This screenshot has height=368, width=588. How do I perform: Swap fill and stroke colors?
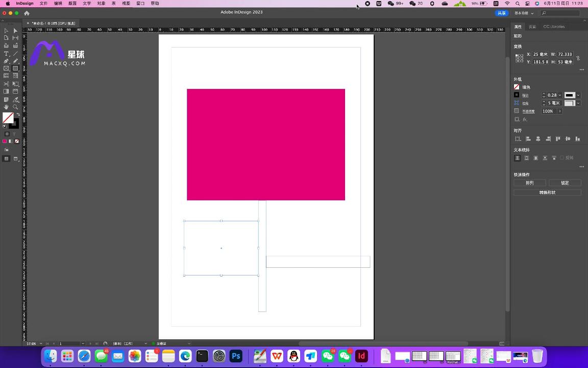(17, 115)
